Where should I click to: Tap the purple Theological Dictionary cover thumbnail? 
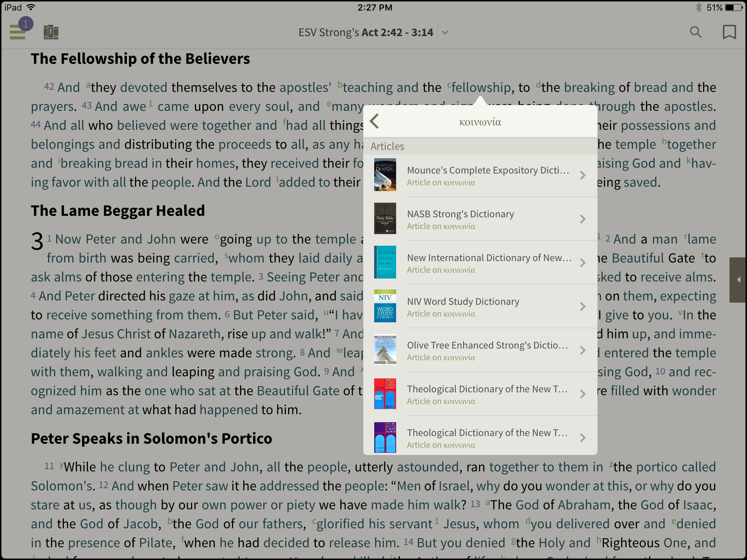click(x=385, y=437)
